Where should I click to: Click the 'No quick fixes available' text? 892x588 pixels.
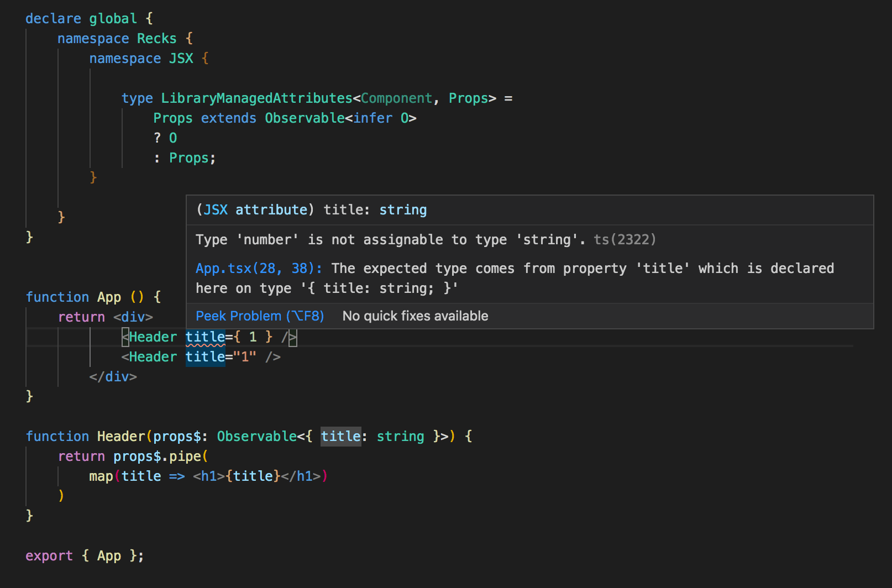[415, 316]
